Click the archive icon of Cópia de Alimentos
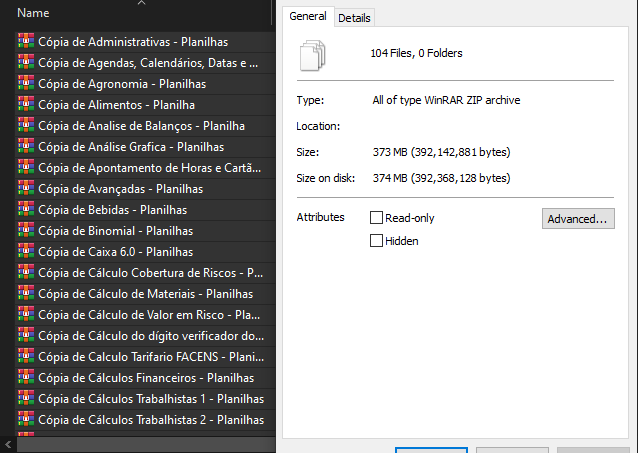The image size is (638, 453). [x=26, y=105]
